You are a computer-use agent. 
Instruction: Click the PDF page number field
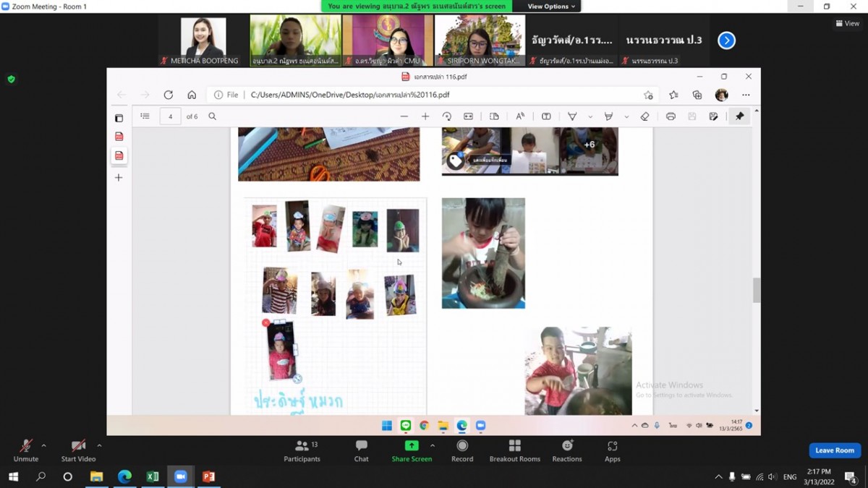click(x=171, y=116)
